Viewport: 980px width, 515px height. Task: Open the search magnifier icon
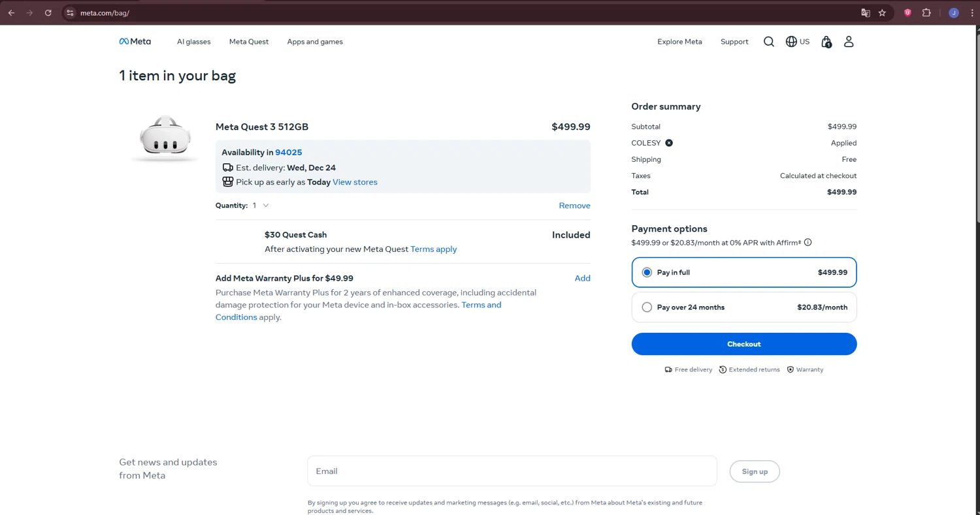click(769, 42)
